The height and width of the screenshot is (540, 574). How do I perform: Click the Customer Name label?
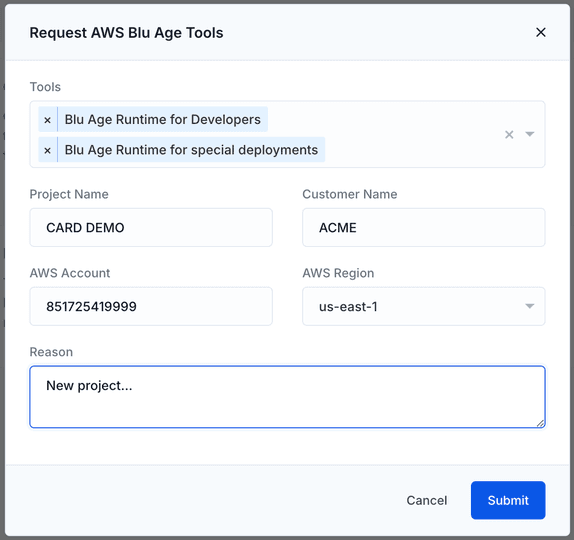coord(350,194)
